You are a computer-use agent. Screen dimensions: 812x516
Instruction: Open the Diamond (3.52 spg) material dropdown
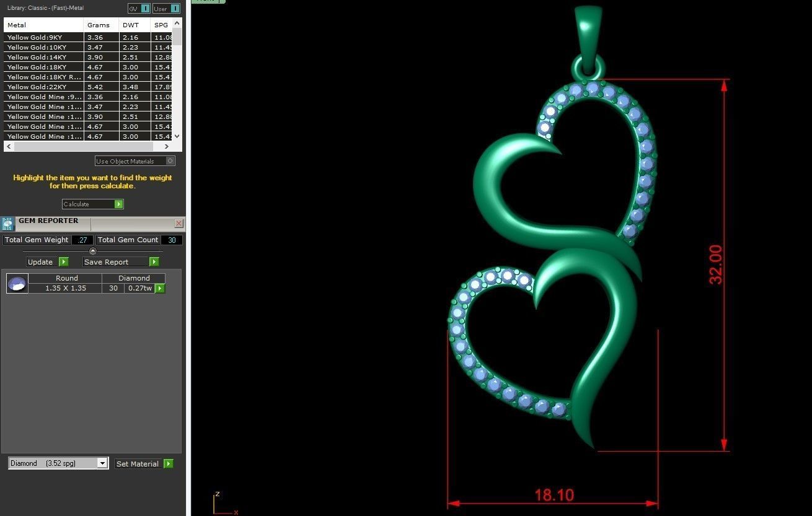[x=102, y=463]
